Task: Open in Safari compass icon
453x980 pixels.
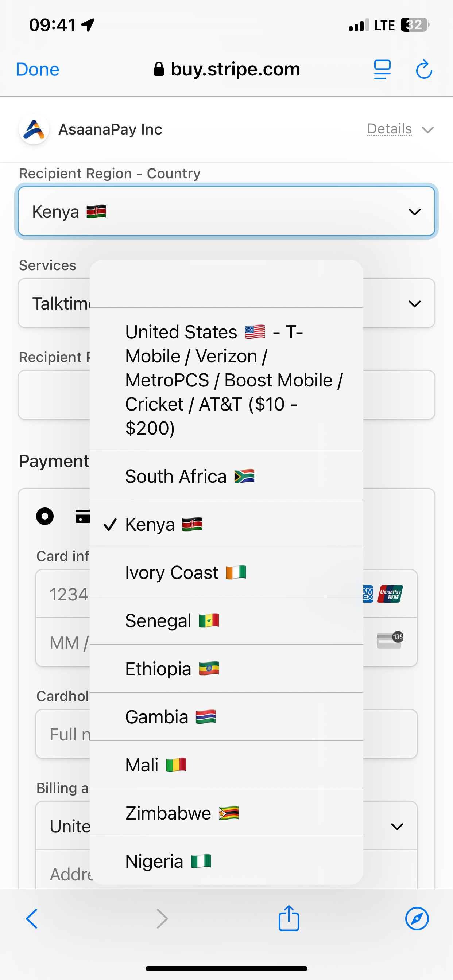Action: pos(417,919)
